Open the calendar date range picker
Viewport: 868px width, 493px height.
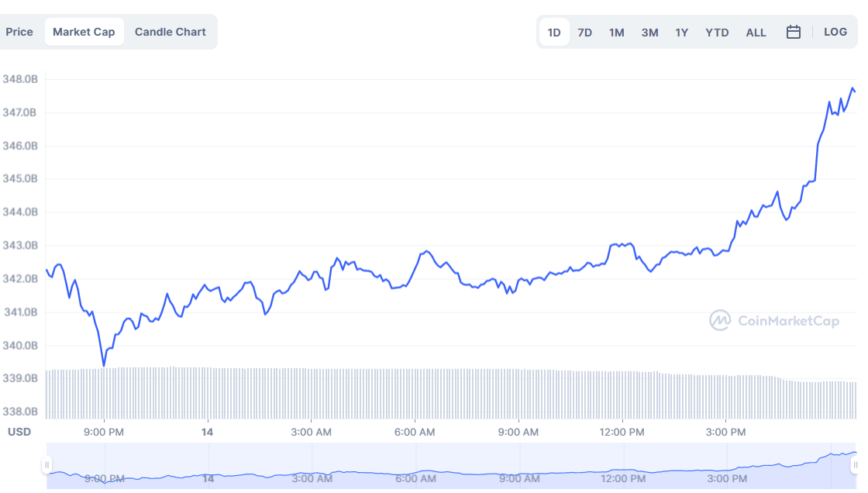tap(793, 32)
